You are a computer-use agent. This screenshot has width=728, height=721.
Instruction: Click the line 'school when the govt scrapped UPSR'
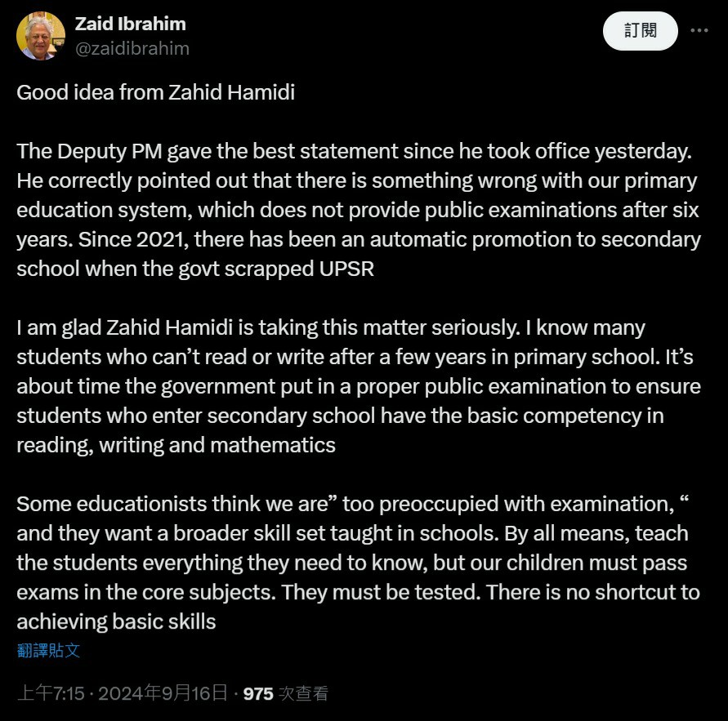coord(195,269)
